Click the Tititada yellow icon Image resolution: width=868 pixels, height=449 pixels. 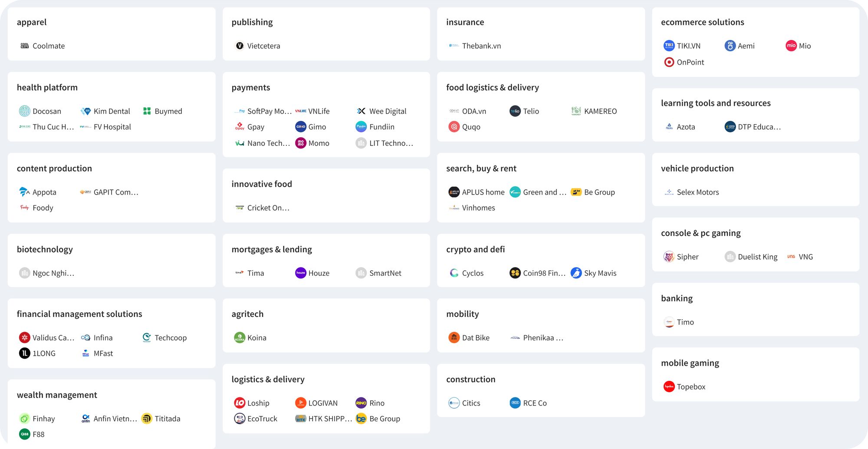147,419
